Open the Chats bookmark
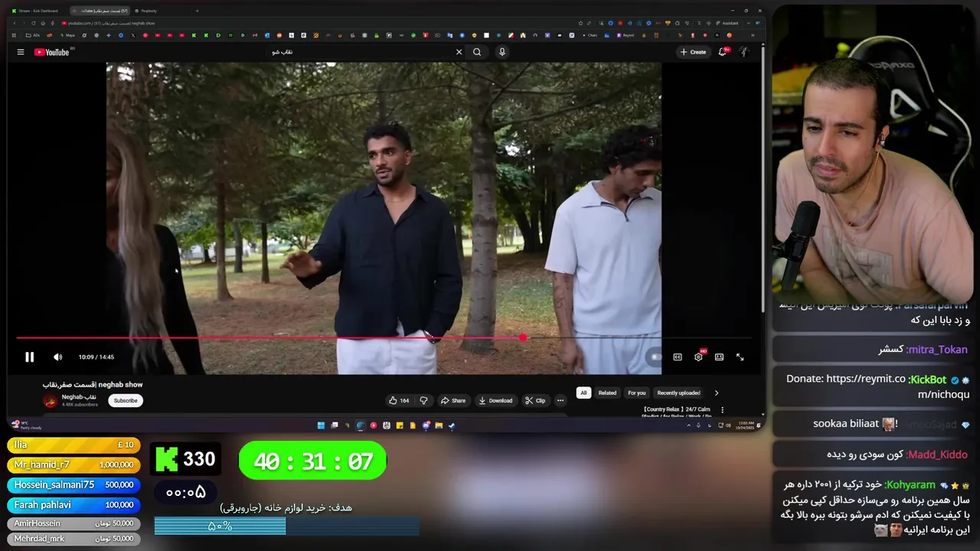Image resolution: width=980 pixels, height=551 pixels. (590, 35)
